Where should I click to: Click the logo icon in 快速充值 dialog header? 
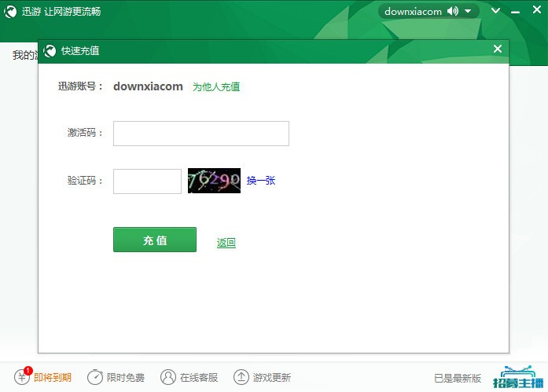(x=50, y=51)
